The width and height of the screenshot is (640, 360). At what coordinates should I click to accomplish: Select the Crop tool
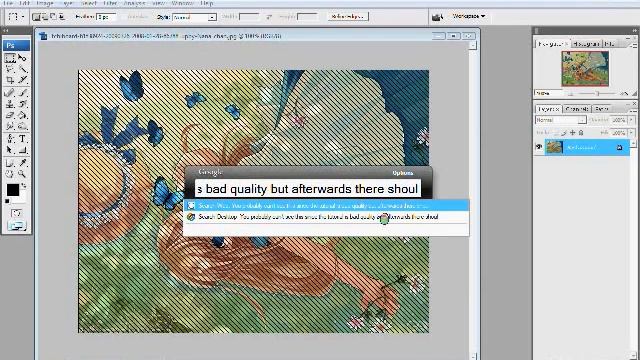[10, 80]
